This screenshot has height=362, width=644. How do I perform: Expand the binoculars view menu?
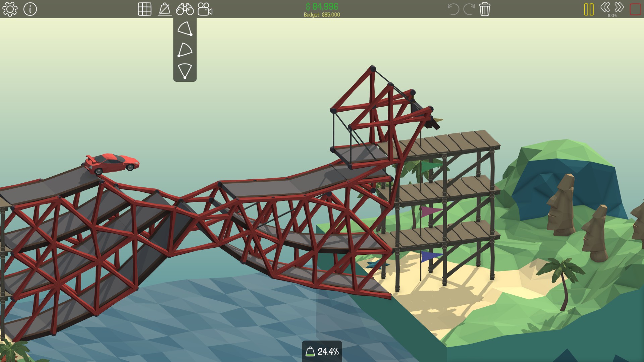pos(185,9)
